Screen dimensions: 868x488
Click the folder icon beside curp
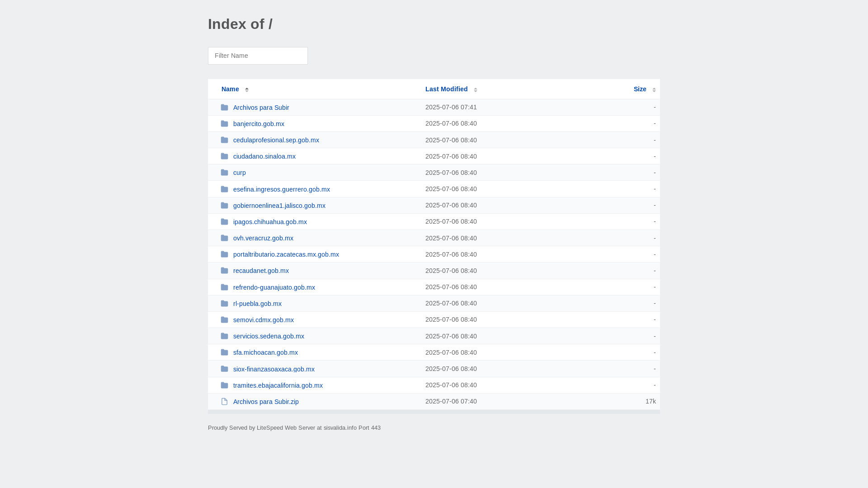[224, 173]
